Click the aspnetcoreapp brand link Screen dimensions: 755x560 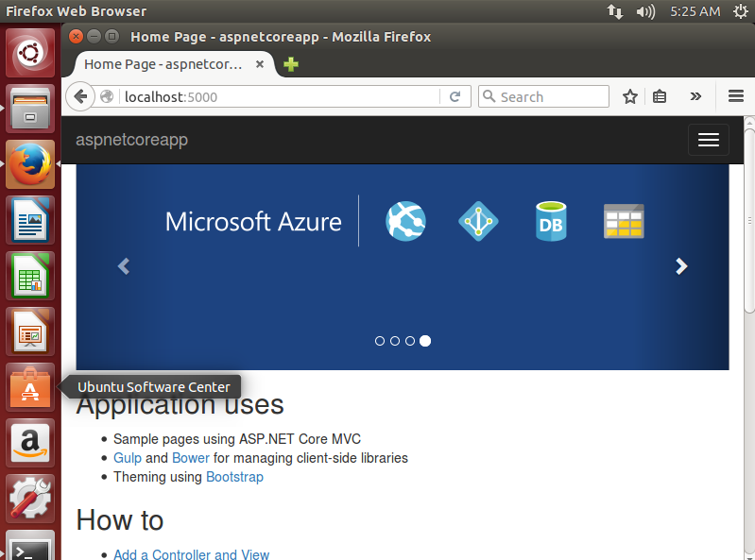tap(131, 140)
